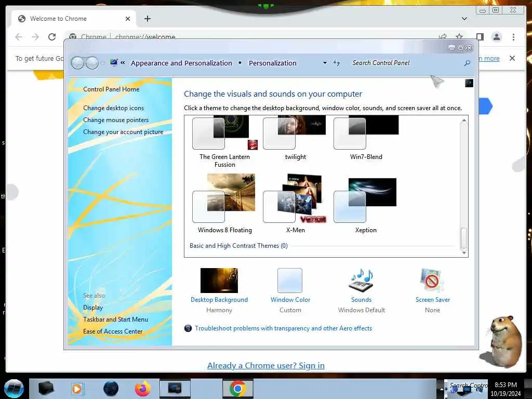Open the Windows Start orb

pyautogui.click(x=14, y=389)
